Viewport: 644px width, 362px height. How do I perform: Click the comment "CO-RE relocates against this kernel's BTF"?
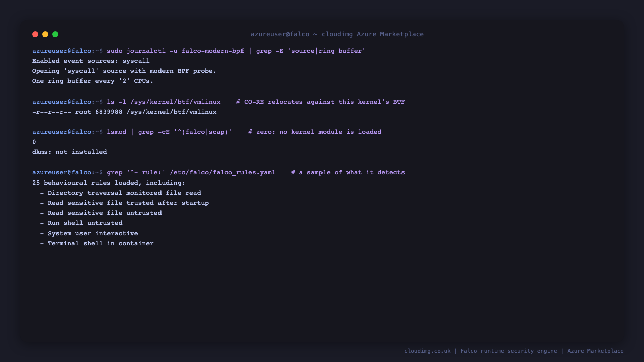[320, 102]
